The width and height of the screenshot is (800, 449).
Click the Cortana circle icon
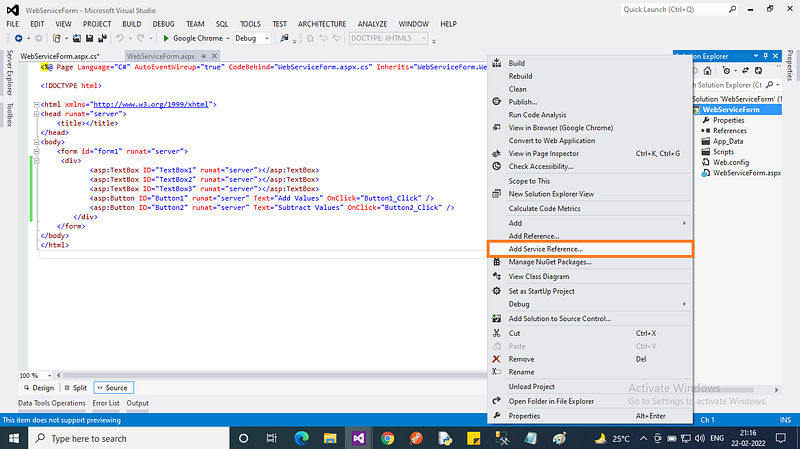tap(243, 438)
